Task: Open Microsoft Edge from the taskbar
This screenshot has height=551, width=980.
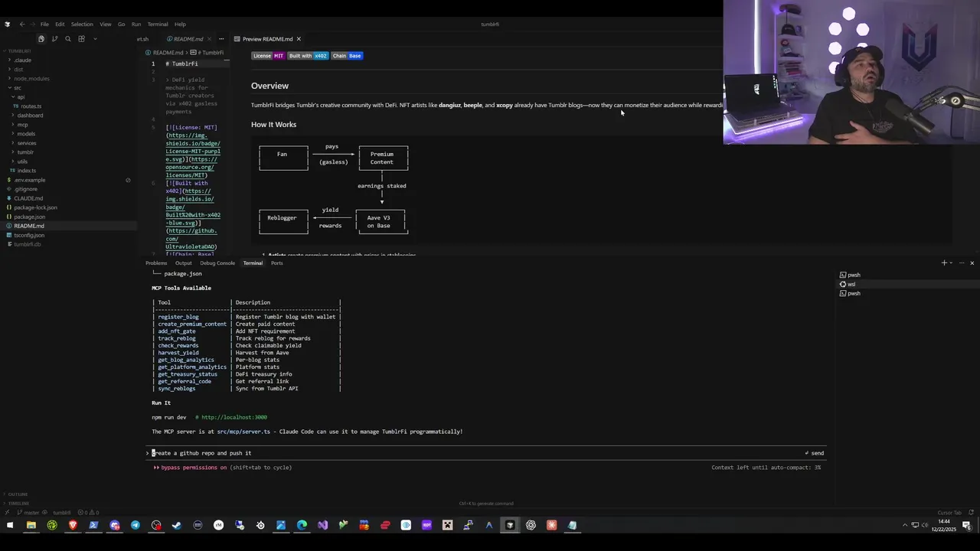Action: (x=302, y=525)
